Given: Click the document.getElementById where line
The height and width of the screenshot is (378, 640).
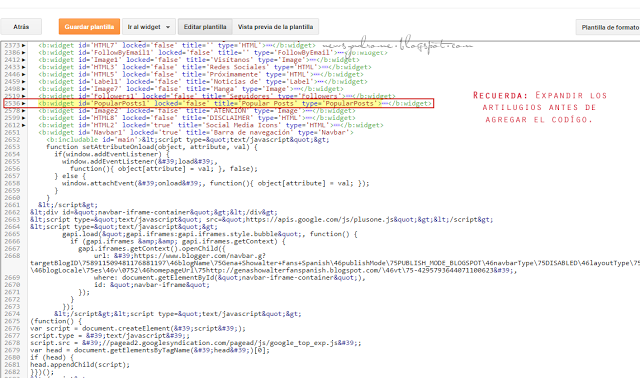Looking at the screenshot, I should click(230, 278).
